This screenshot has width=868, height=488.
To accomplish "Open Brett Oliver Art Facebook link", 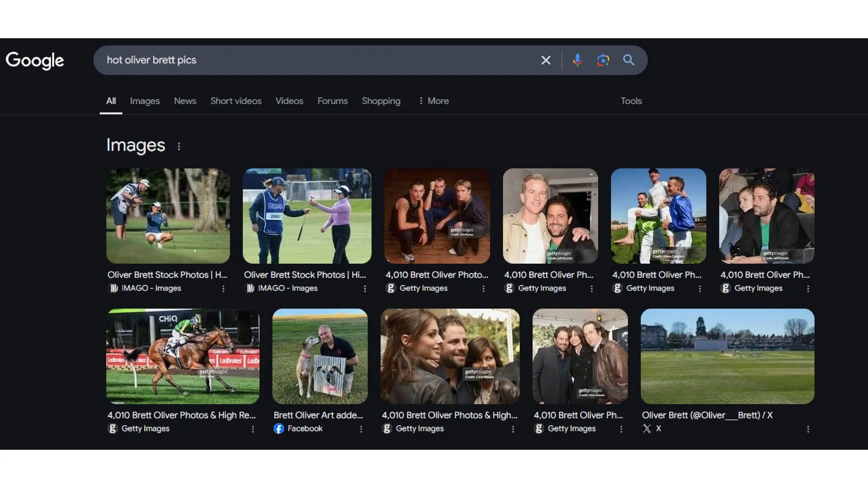I will [x=318, y=415].
